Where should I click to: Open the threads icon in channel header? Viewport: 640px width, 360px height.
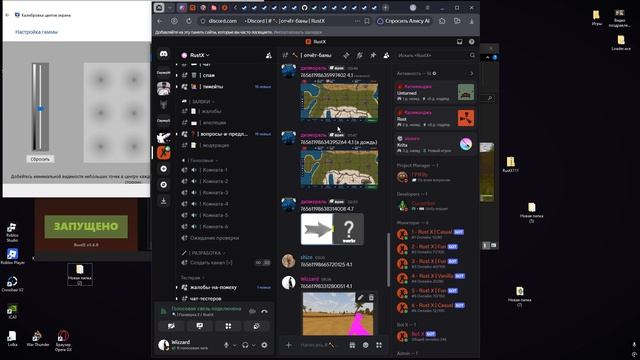click(x=346, y=55)
